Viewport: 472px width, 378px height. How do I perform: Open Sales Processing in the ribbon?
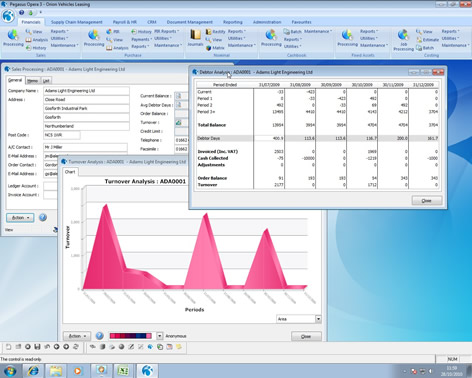(13, 38)
